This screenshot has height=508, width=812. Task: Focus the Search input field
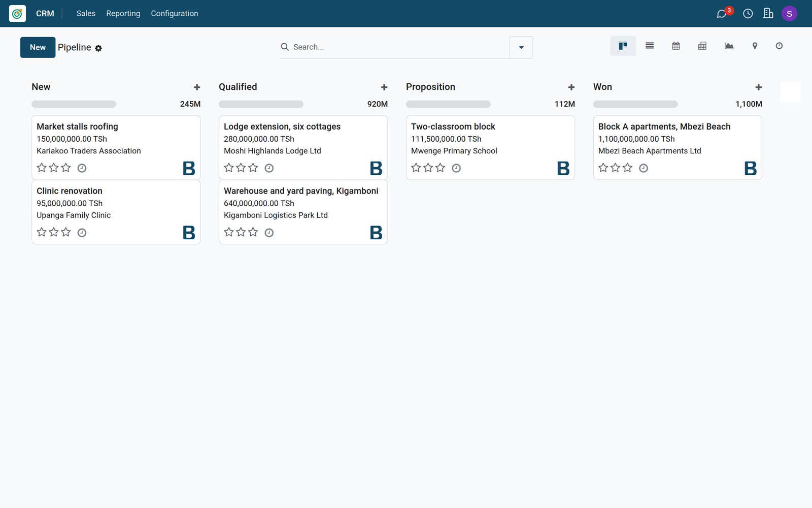click(x=399, y=47)
